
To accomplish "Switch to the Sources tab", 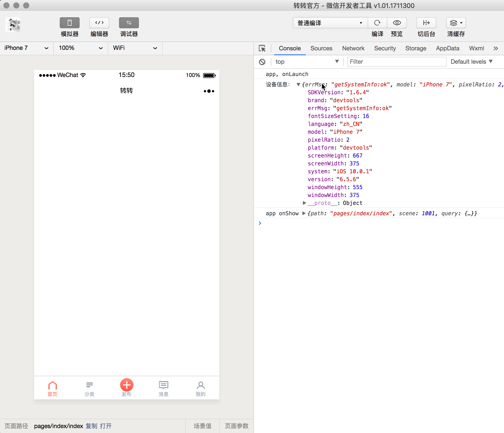I will (x=321, y=48).
